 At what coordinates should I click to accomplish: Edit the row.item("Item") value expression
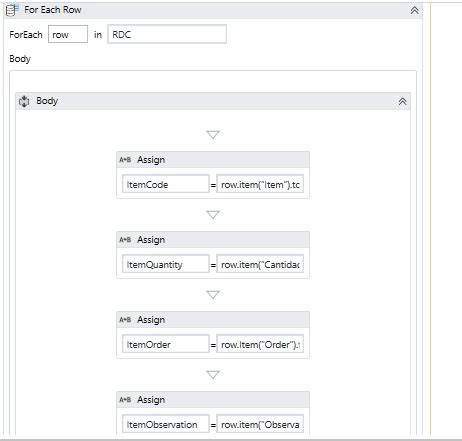click(x=260, y=184)
